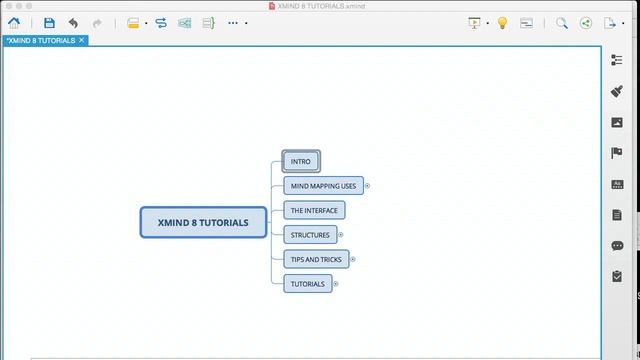Export the mind map file

point(609,23)
